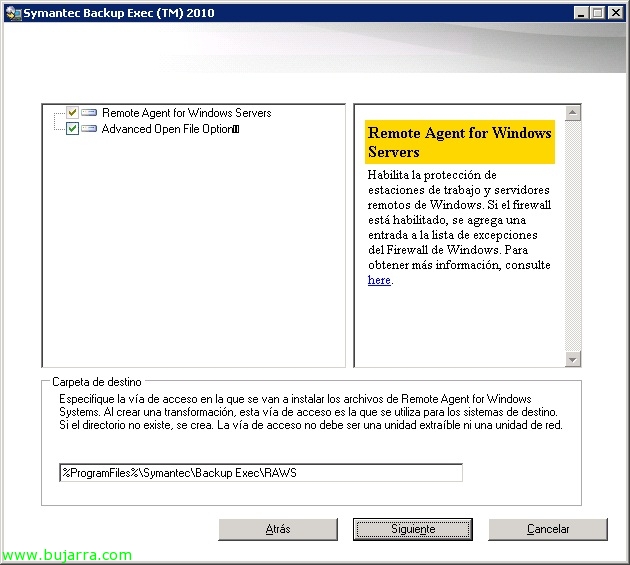Screen dimensions: 630x565
Task: Click the scroll down arrow in description panel
Action: click(x=573, y=359)
